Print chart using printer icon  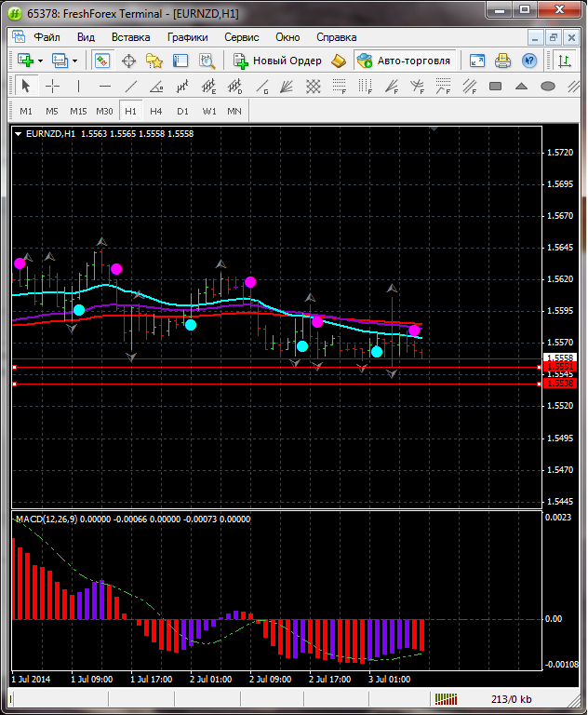502,61
